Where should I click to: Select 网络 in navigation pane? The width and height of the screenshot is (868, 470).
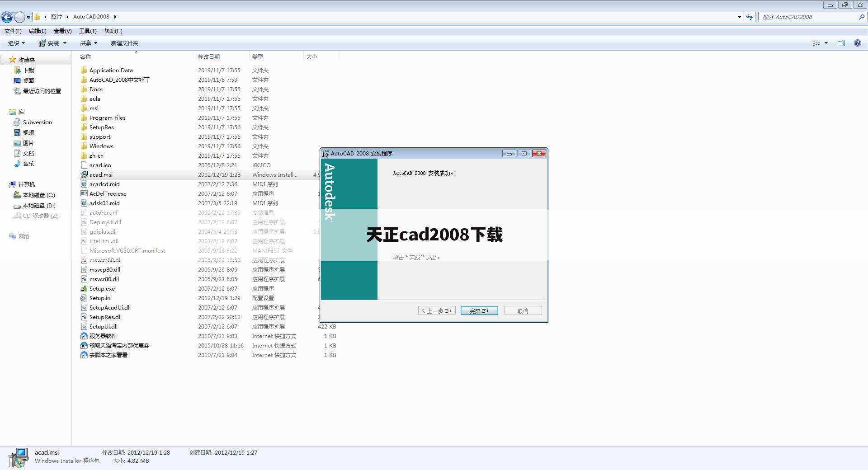tap(24, 236)
